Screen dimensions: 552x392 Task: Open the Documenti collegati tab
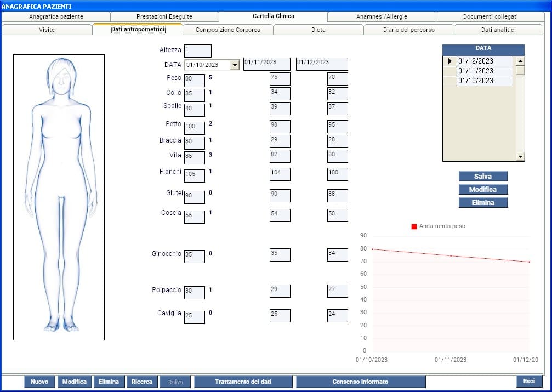point(491,16)
